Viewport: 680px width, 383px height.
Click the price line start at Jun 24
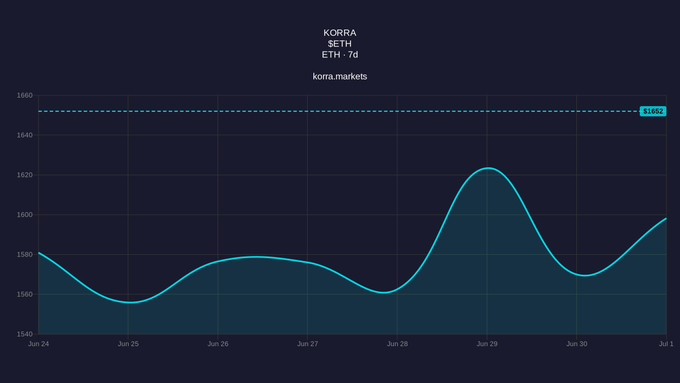39,252
